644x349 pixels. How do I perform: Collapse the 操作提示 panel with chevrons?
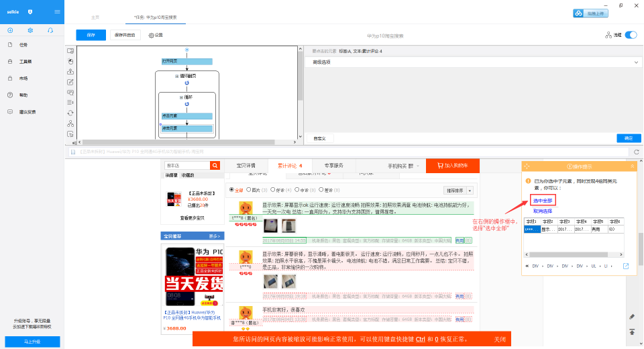(x=632, y=166)
